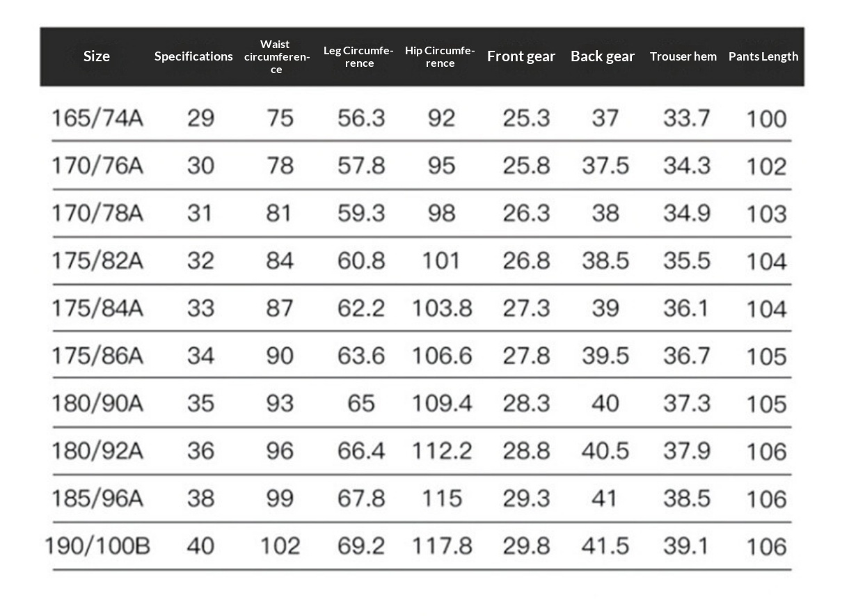Select back gear value 41.5
The width and height of the screenshot is (849, 616).
tap(605, 546)
